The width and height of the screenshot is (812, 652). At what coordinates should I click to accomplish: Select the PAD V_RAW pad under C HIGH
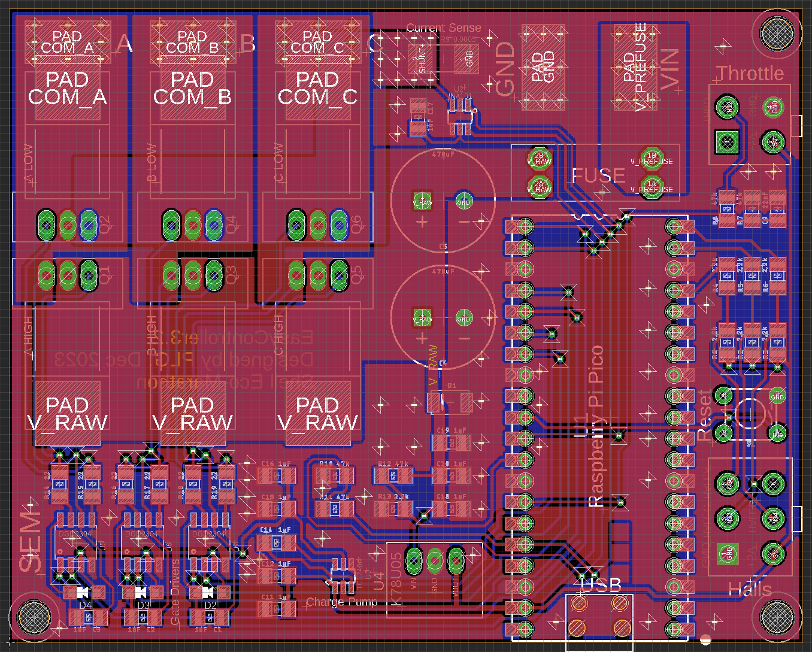coord(318,413)
